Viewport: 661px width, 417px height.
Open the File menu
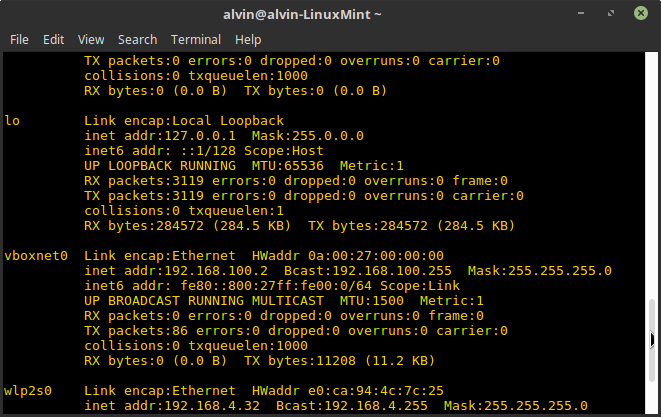(x=19, y=40)
